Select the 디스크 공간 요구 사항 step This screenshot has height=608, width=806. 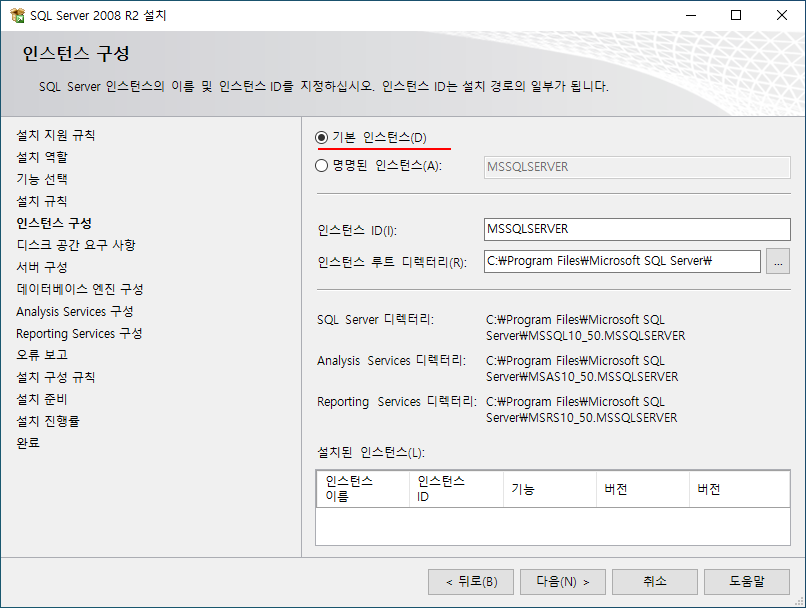pos(76,245)
